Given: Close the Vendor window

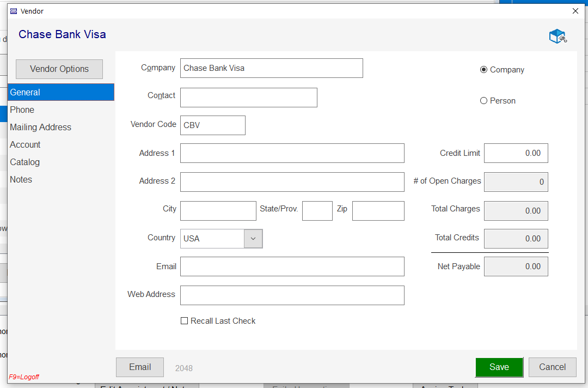Looking at the screenshot, I should pyautogui.click(x=575, y=11).
